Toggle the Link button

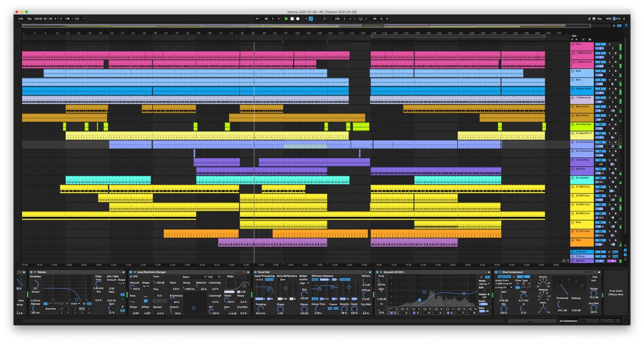pyautogui.click(x=21, y=19)
